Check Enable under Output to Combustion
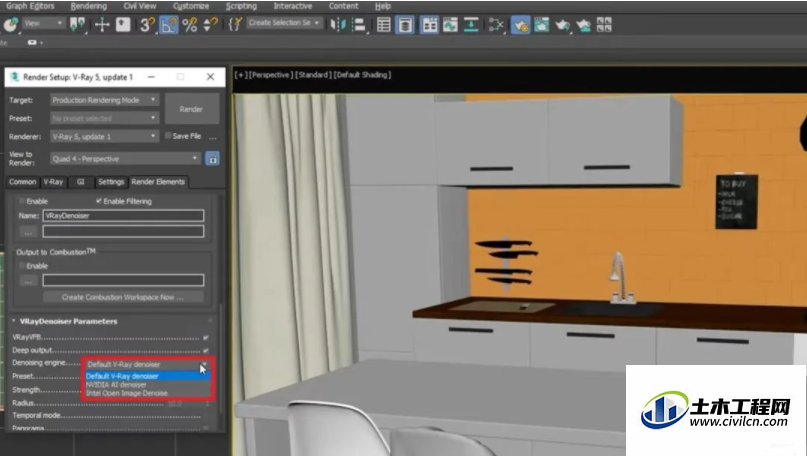Viewport: 807px width, 456px height. pyautogui.click(x=22, y=266)
